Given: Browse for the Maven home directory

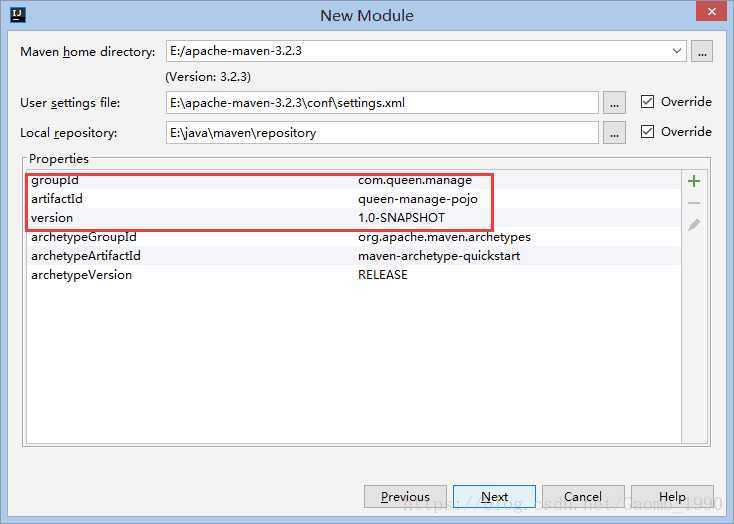Looking at the screenshot, I should (702, 52).
